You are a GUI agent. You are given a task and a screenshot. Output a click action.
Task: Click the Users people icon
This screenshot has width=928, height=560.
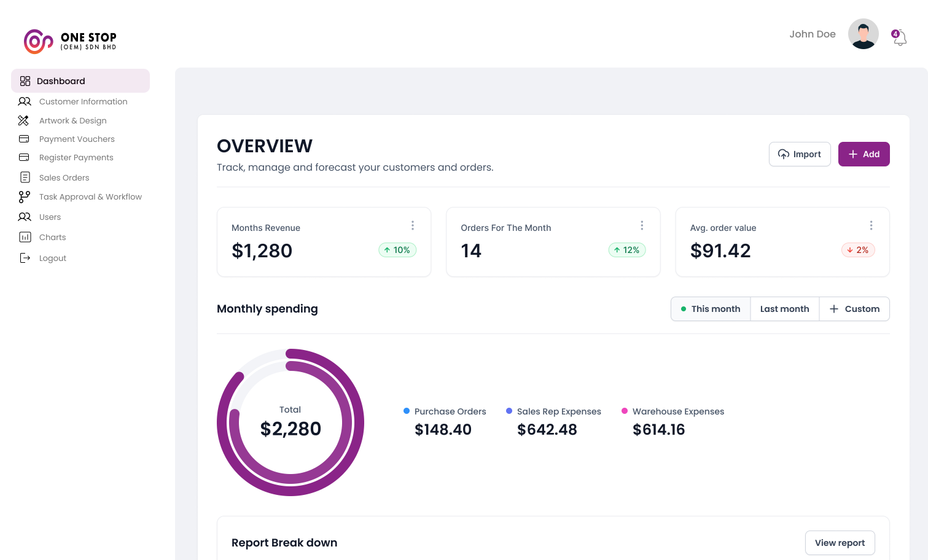coord(25,217)
